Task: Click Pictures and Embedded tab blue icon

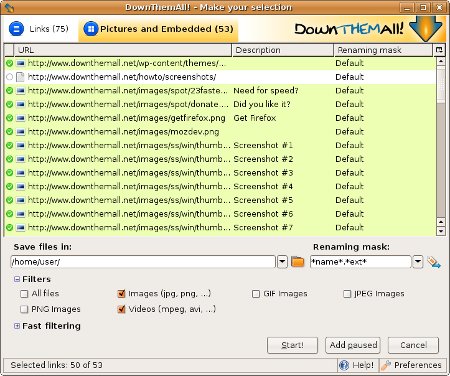Action: point(91,29)
